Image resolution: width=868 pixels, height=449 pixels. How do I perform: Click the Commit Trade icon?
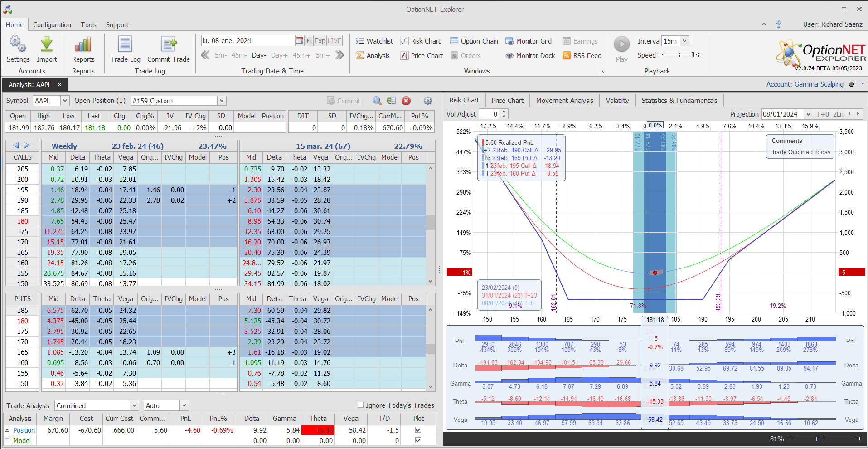(169, 44)
